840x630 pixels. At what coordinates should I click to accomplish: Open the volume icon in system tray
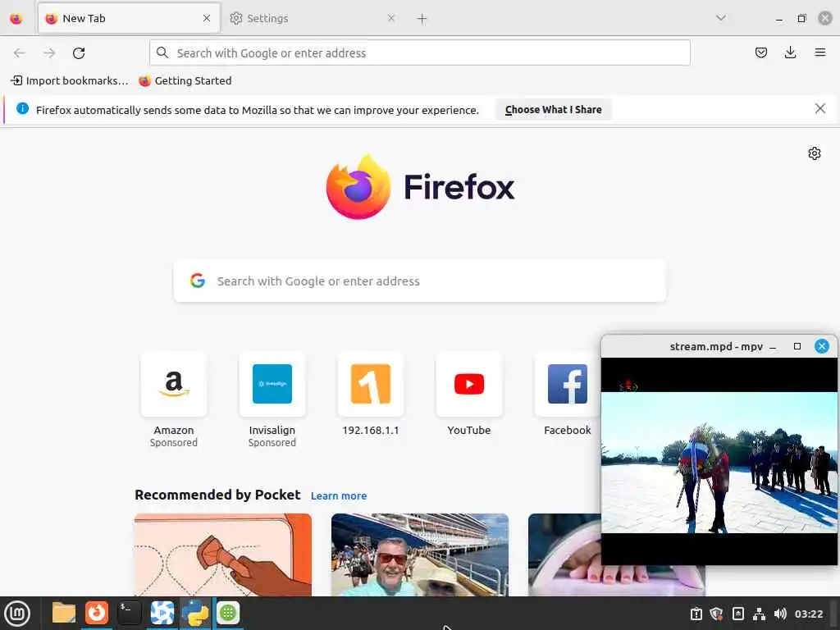780,614
